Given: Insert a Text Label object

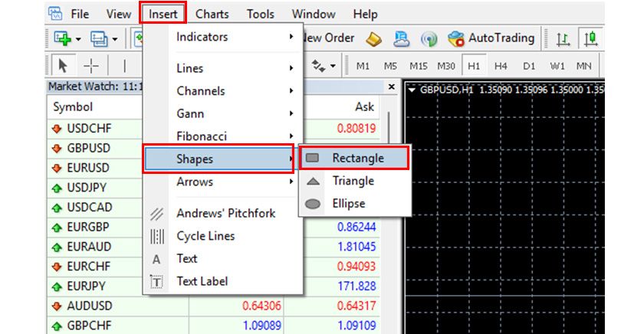Looking at the screenshot, I should (x=202, y=281).
